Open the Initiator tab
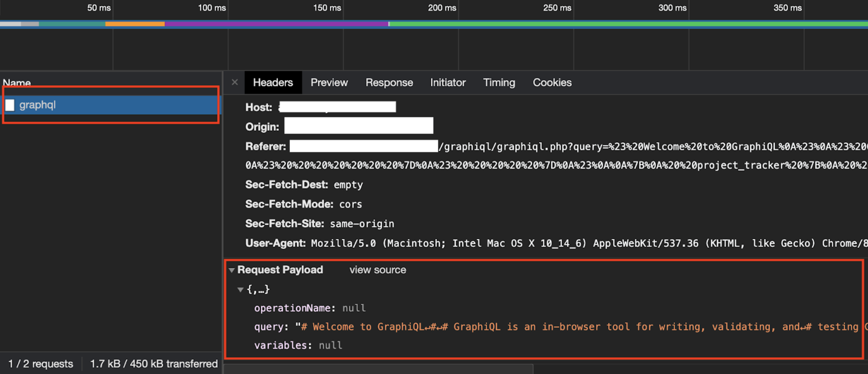Viewport: 868px width, 374px height. pyautogui.click(x=447, y=83)
